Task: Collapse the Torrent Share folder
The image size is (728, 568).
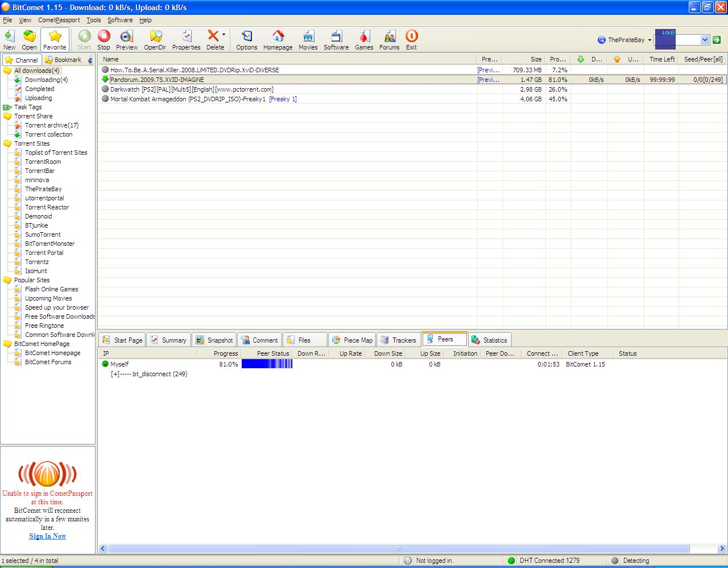Action: (x=7, y=116)
